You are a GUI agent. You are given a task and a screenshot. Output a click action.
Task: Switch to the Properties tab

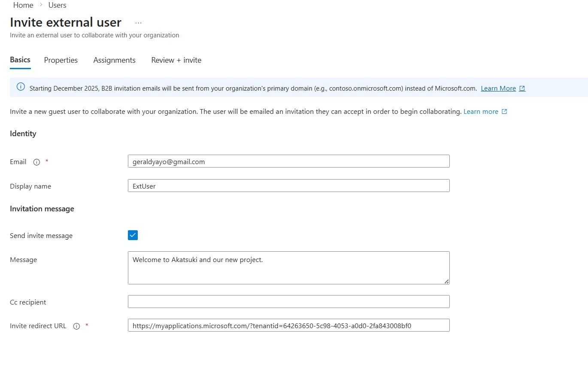tap(61, 60)
